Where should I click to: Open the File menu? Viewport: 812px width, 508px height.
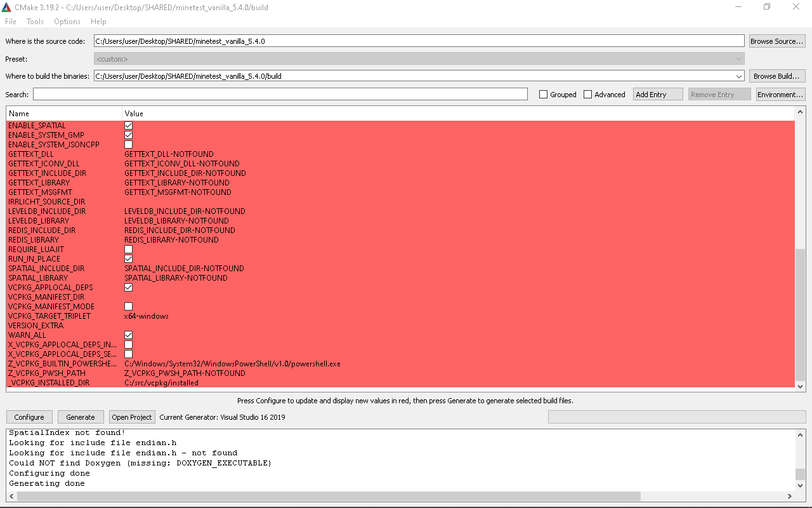click(x=11, y=22)
